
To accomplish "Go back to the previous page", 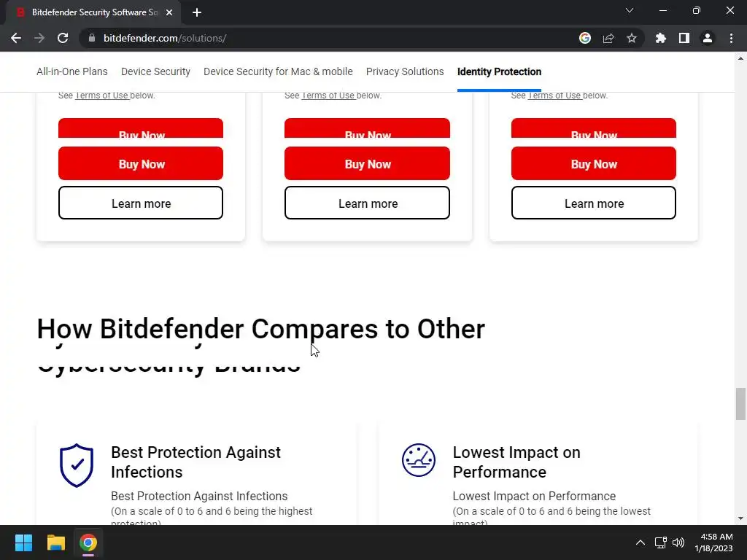I will [x=16, y=38].
